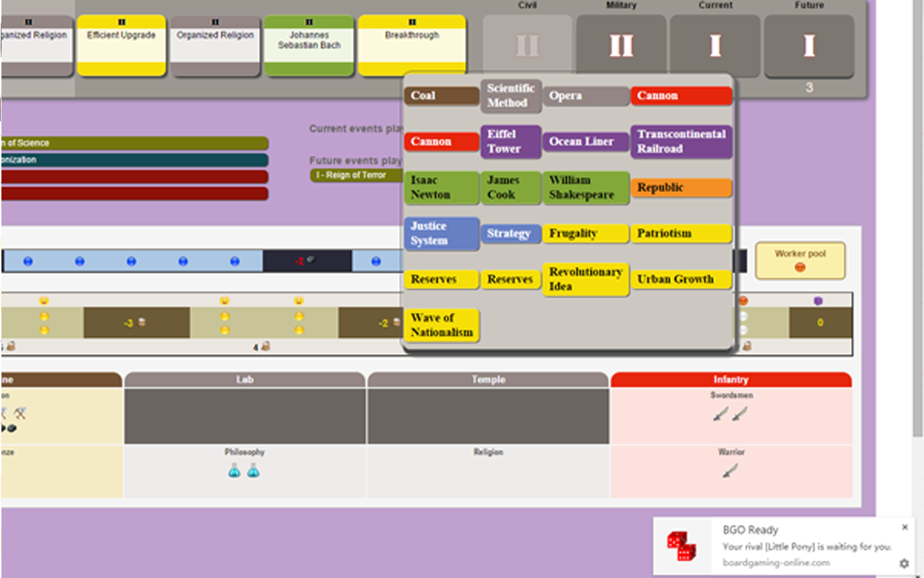Viewport: 924px width, 578px height.
Task: View the Future events deck
Action: point(808,46)
